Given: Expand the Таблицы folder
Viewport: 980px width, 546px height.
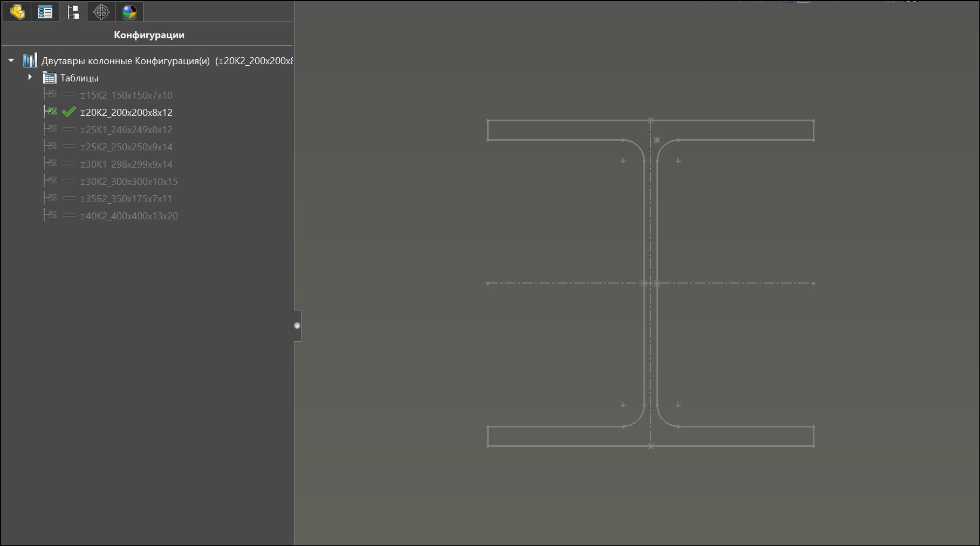Looking at the screenshot, I should 30,78.
